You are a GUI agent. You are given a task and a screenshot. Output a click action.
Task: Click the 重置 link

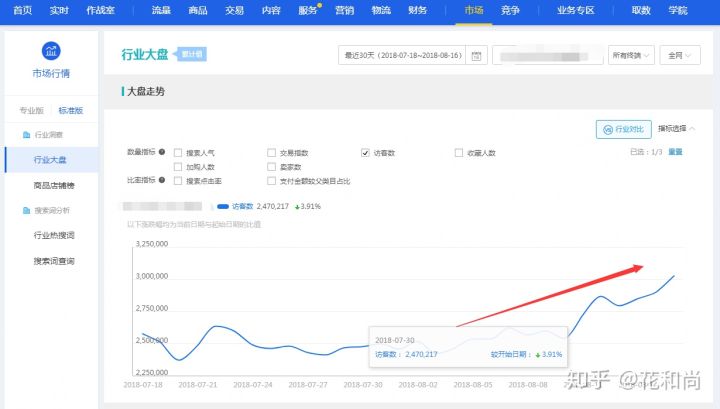[x=675, y=152]
